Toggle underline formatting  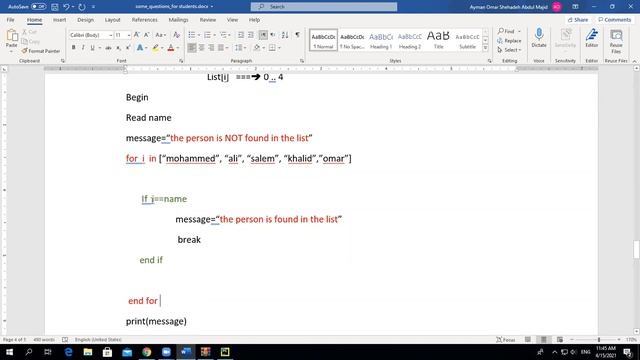point(93,48)
